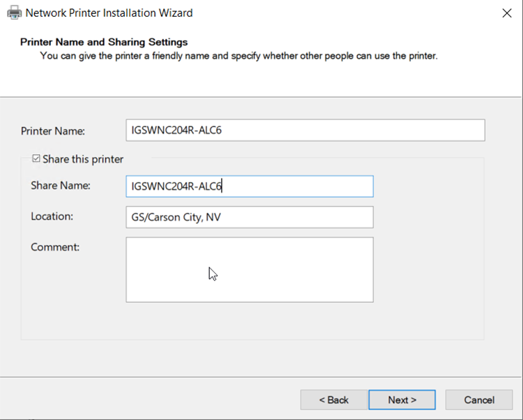Image resolution: width=523 pixels, height=420 pixels.
Task: Go back with the < Back button
Action: click(x=333, y=400)
